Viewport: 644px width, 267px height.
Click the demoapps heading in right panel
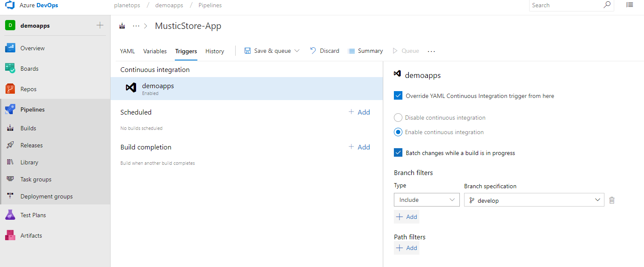(423, 75)
